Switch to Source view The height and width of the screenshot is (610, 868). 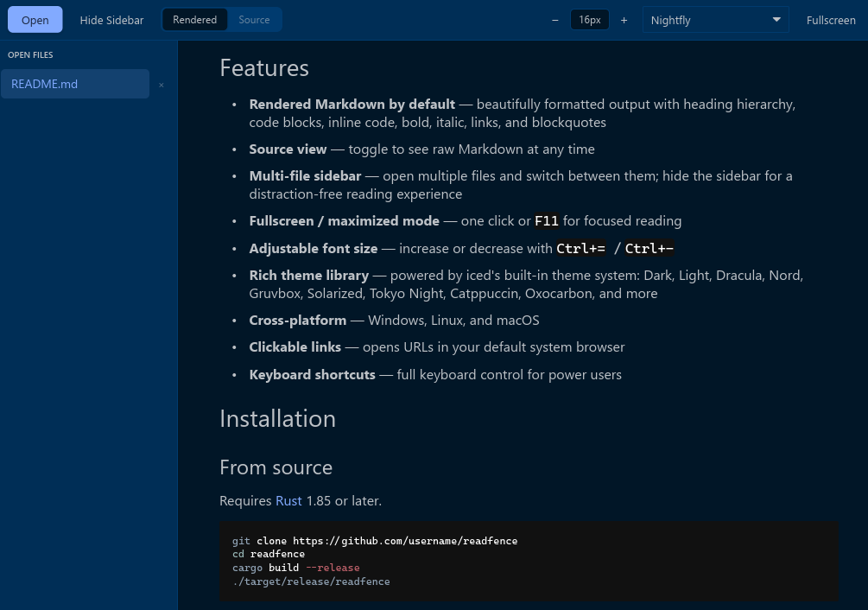254,19
